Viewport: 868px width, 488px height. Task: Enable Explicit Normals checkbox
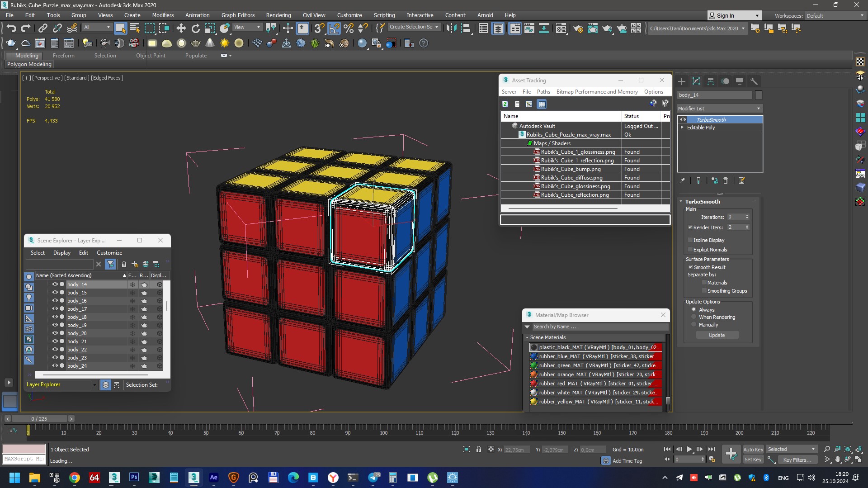690,250
